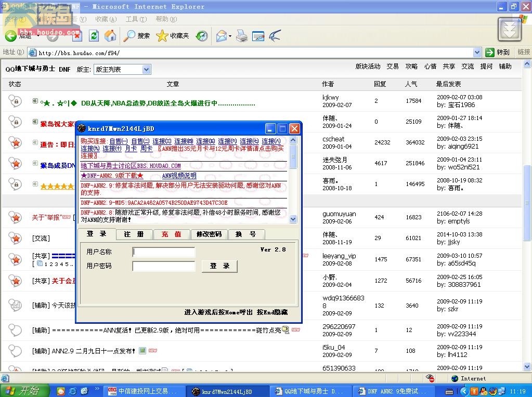The image size is (532, 397).
Task: Open the ANN视频说明 link
Action: [x=179, y=176]
